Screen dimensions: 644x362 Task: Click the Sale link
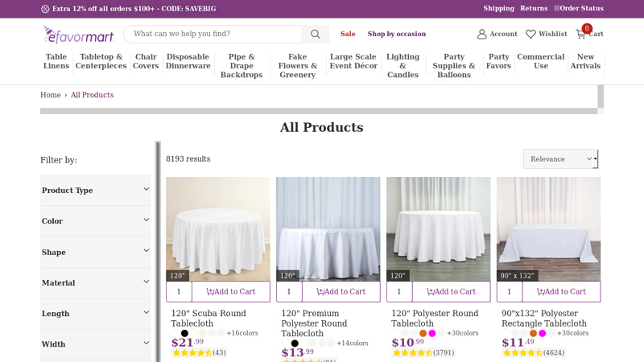[348, 34]
